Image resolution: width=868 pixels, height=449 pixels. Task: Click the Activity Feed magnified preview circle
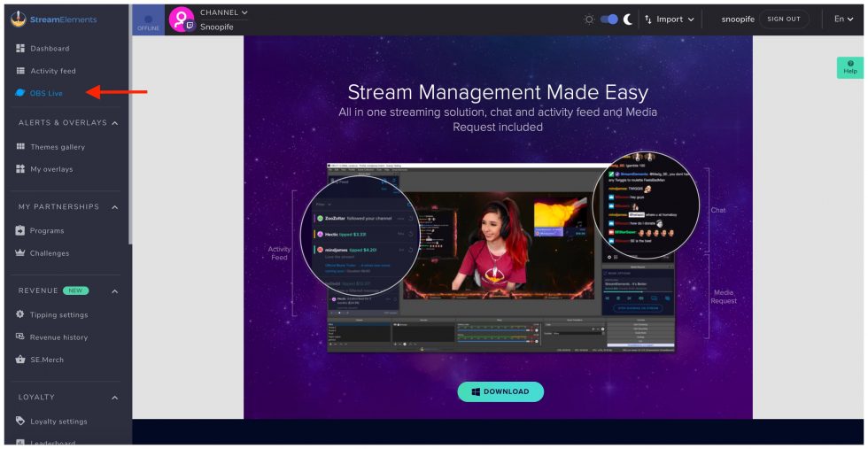pyautogui.click(x=360, y=234)
